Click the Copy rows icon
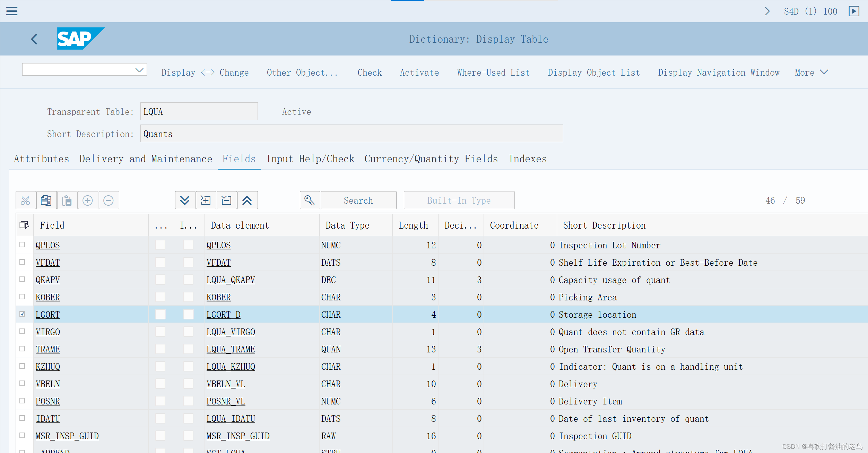 pyautogui.click(x=46, y=200)
